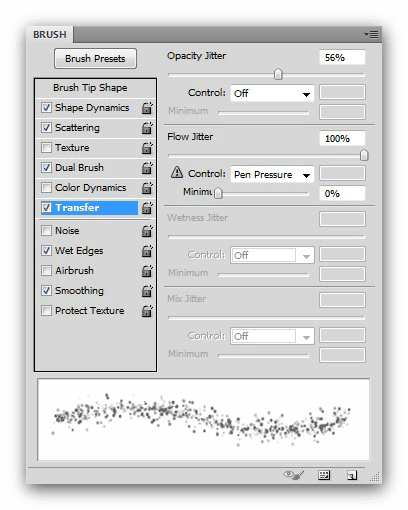Open the Brush panel flyout menu icon
The width and height of the screenshot is (408, 510).
[371, 34]
